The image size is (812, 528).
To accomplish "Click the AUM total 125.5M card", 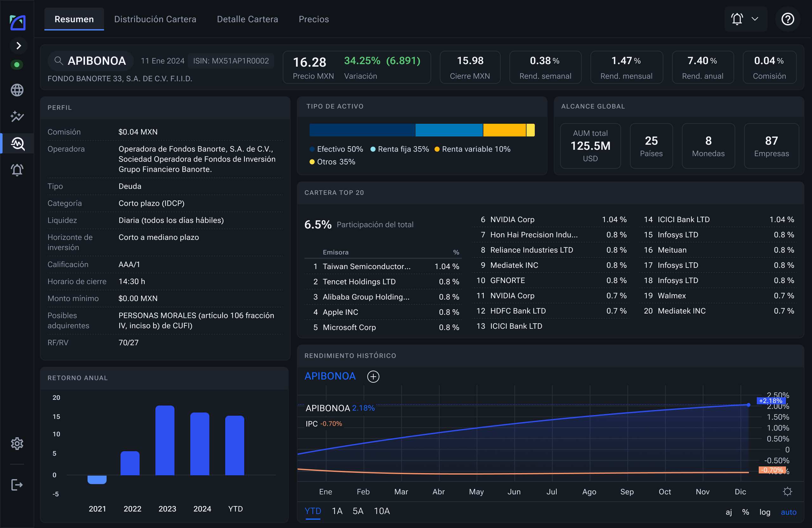I will 590,146.
